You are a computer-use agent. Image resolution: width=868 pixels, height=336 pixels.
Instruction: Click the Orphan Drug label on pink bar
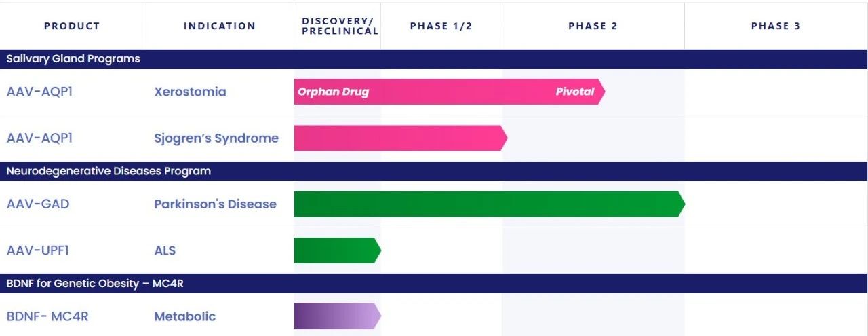point(334,92)
